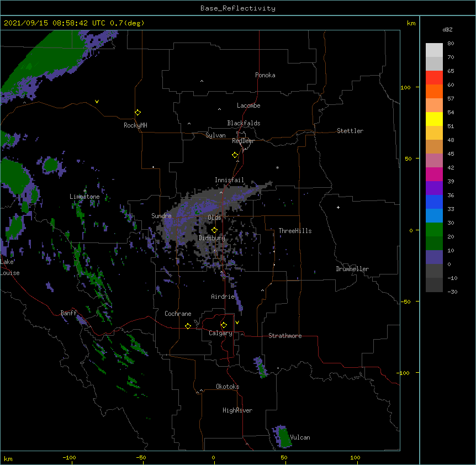The height and width of the screenshot is (465, 476).
Task: Click the Cochrane city label
Action: pos(178,314)
